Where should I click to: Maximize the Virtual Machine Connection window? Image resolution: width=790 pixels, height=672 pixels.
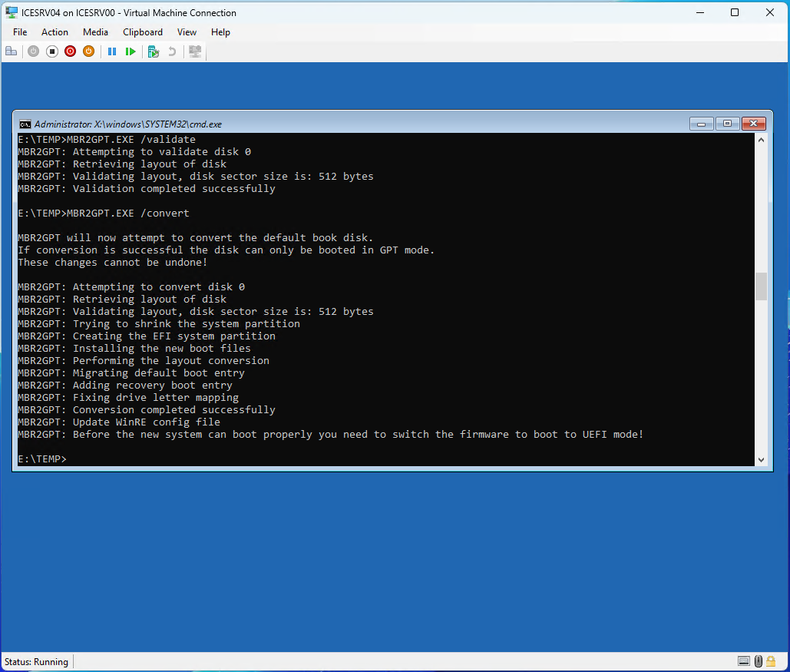pyautogui.click(x=735, y=12)
